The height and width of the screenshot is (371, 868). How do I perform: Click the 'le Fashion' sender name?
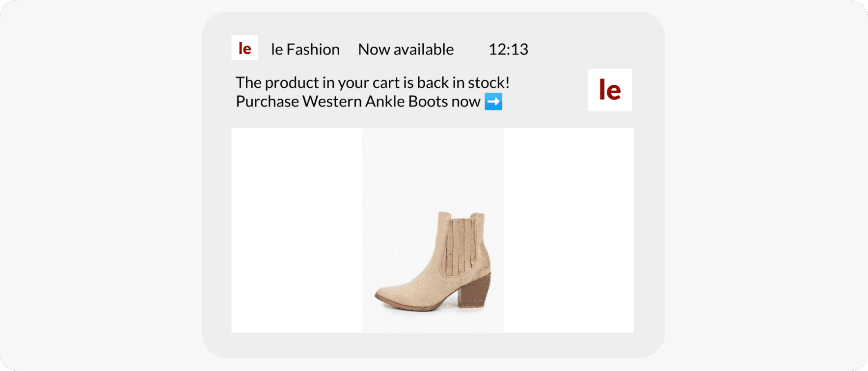305,49
